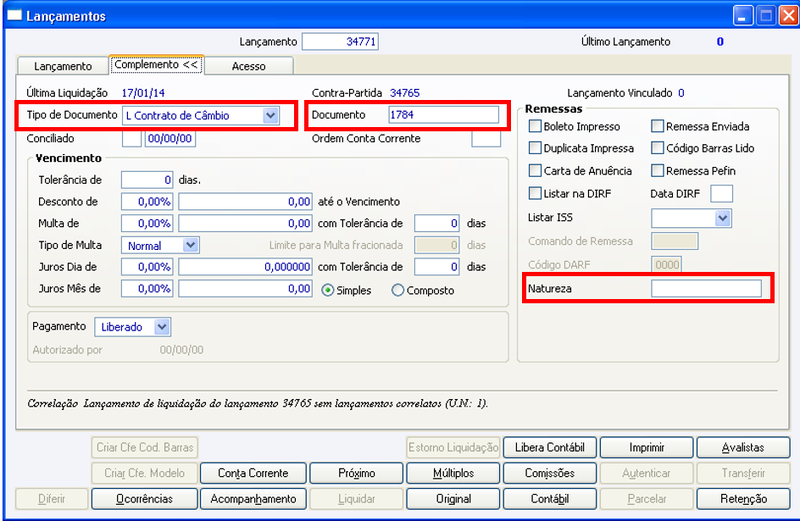Click the Conciliado date field
The height and width of the screenshot is (521, 800).
[170, 138]
